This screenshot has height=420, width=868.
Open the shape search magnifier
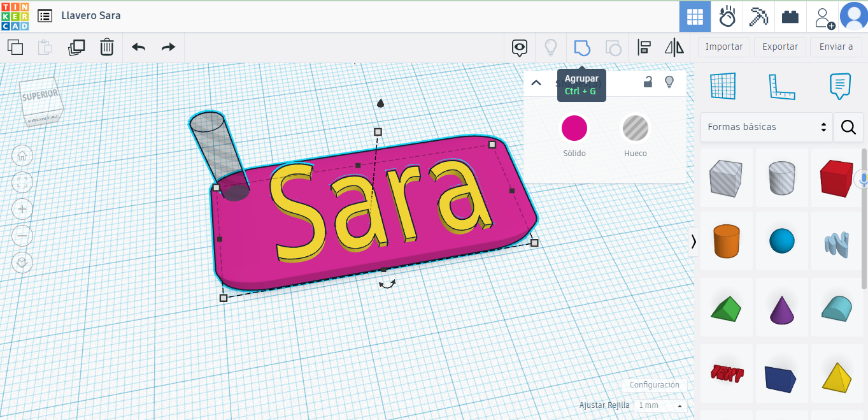click(x=848, y=127)
